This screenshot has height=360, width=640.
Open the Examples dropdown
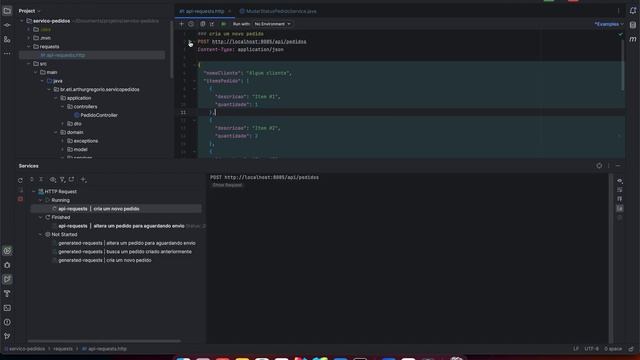point(609,24)
